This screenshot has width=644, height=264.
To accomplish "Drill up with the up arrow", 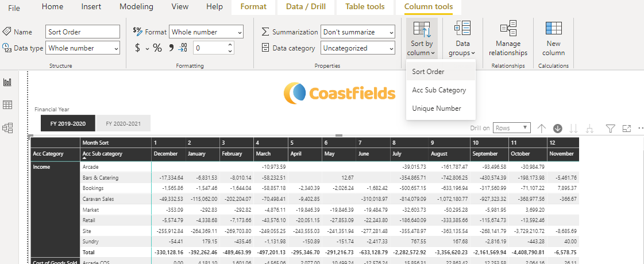I will tap(541, 129).
